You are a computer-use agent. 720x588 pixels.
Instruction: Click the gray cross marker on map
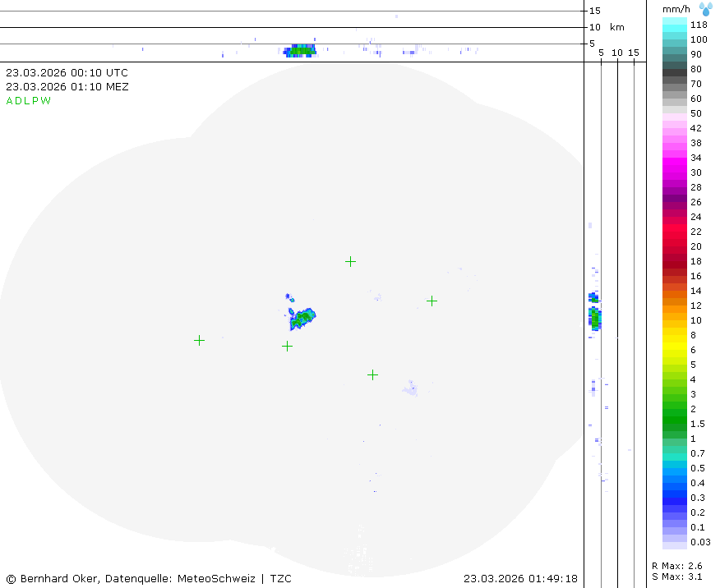[287, 346]
